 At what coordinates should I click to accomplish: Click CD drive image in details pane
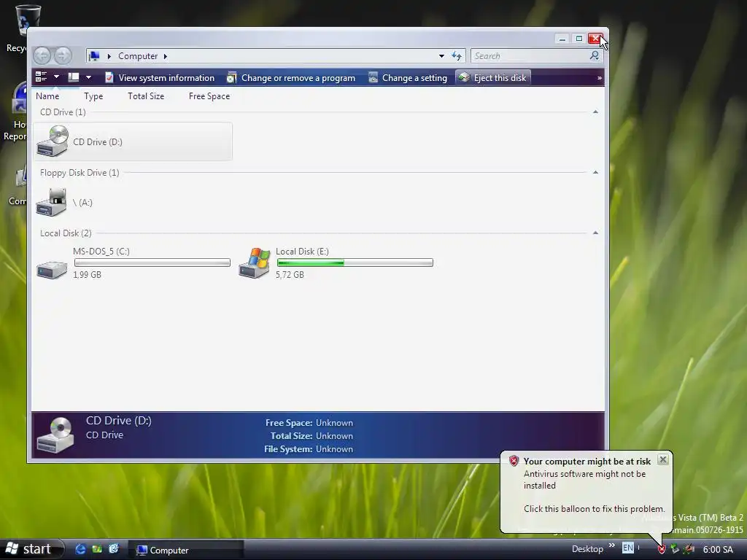pos(55,435)
